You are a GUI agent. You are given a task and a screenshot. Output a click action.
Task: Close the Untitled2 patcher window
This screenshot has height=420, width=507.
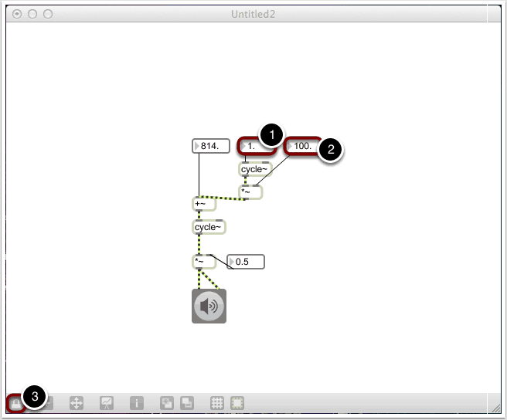coord(17,14)
